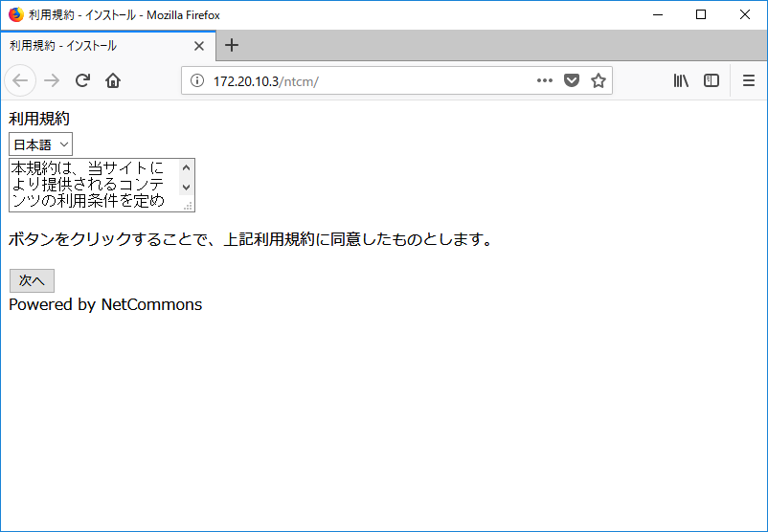This screenshot has width=768, height=532.
Task: Open page actions three-dot menu
Action: point(545,80)
